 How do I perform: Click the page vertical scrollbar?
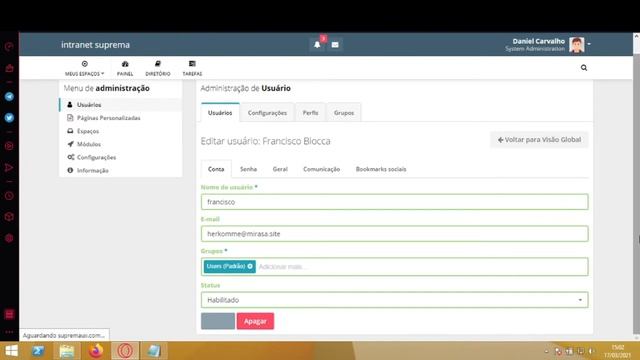(636, 187)
